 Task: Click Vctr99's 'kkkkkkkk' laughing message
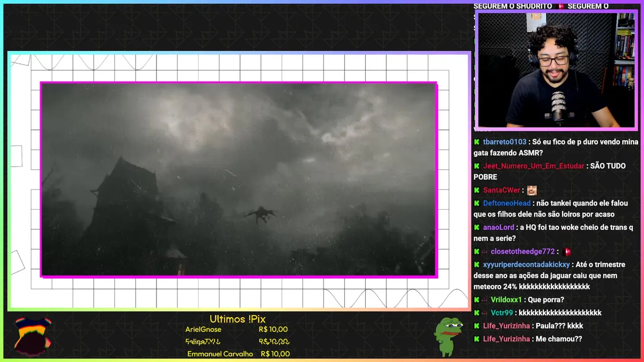pos(560,313)
